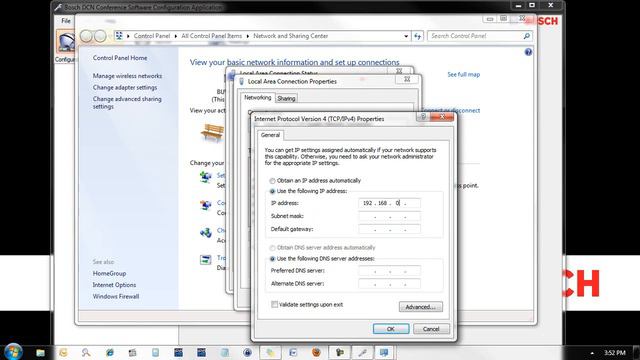This screenshot has width=640, height=360.
Task: Click the help question mark in TCP/IPv4 dialog
Action: pos(423,117)
